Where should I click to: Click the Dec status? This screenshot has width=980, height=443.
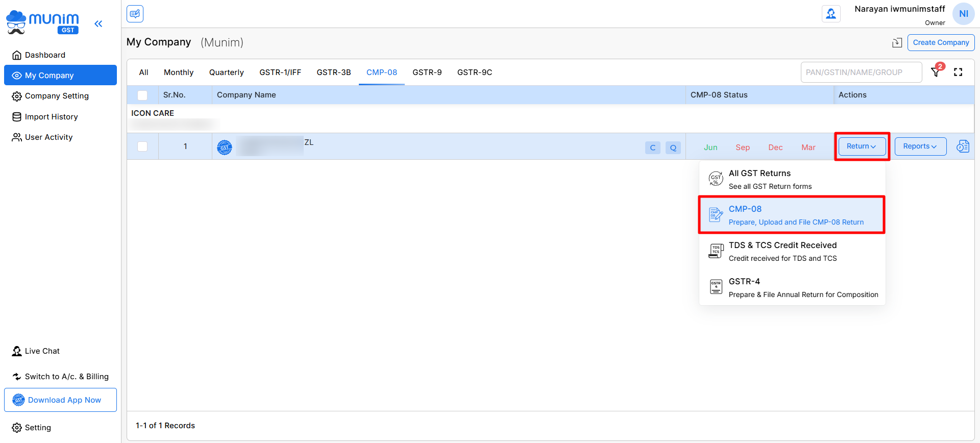tap(775, 147)
